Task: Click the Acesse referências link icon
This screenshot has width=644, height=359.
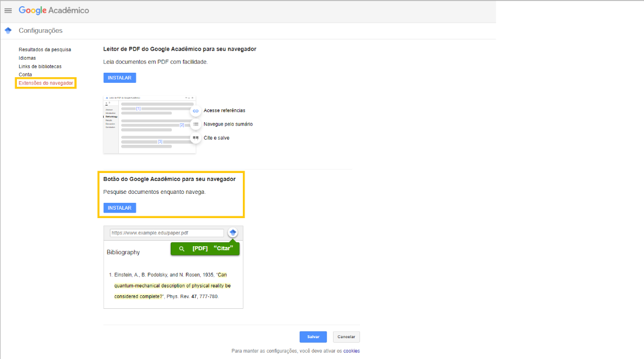Action: (196, 111)
